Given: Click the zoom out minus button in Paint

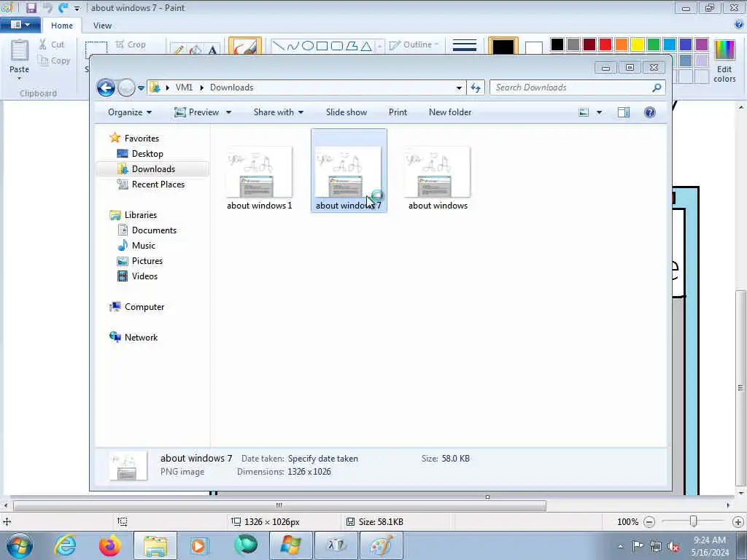Looking at the screenshot, I should (x=649, y=522).
